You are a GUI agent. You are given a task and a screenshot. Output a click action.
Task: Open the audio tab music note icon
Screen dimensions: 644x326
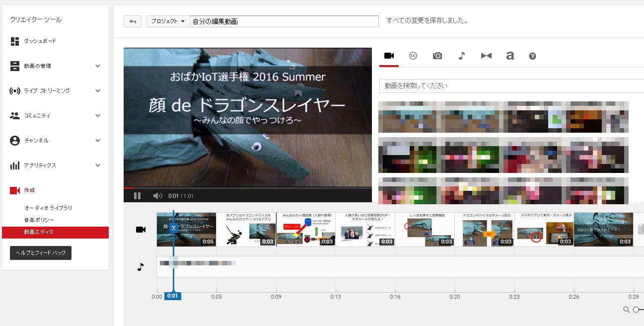point(461,56)
